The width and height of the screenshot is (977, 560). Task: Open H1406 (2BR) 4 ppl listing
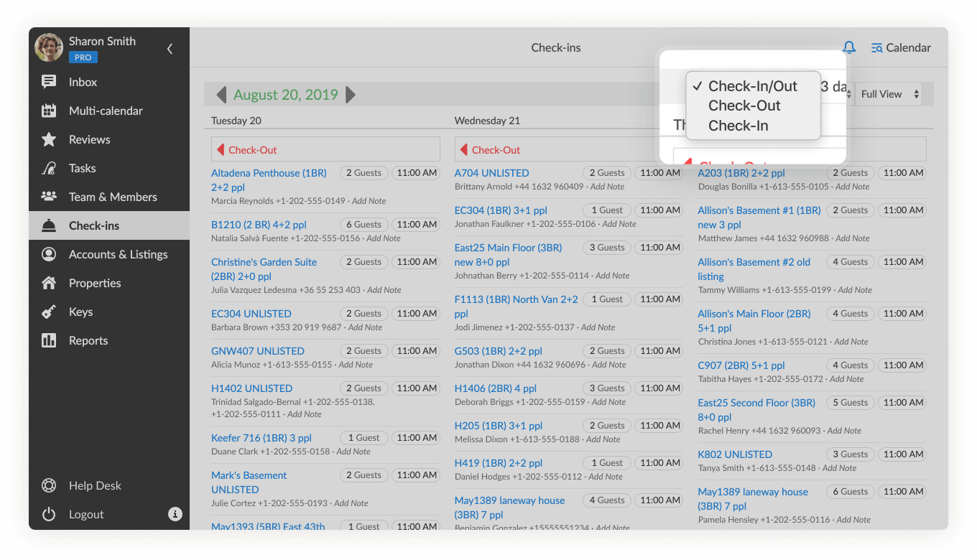(496, 388)
